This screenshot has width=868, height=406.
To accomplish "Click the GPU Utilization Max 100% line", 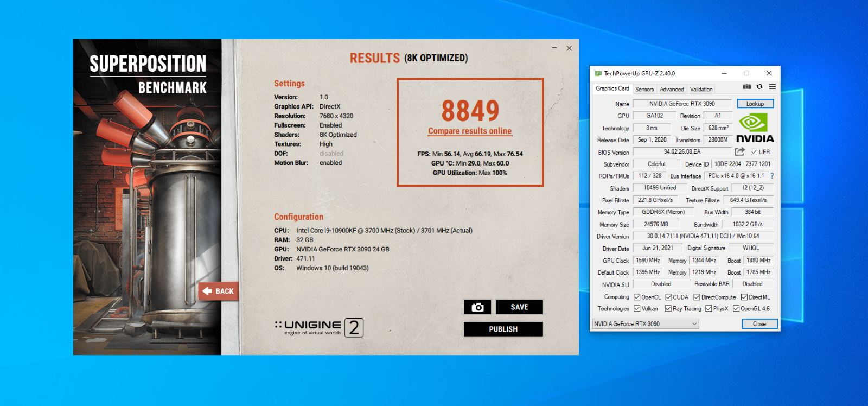I will 470,173.
